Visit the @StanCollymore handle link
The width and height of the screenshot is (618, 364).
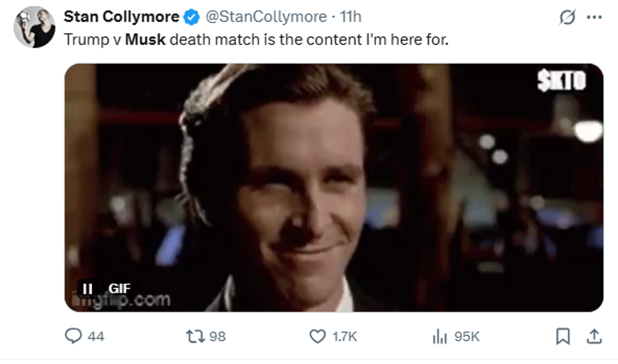266,17
